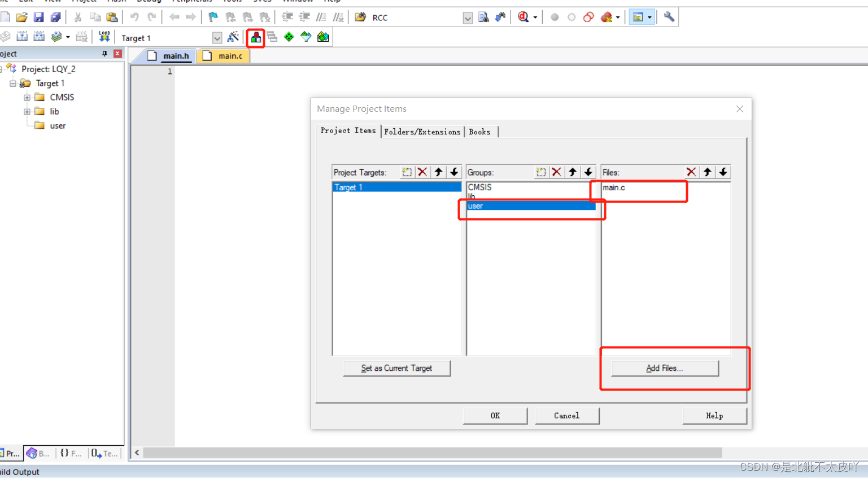Confirm the dialog with OK
Screen dimensions: 868x478
tap(495, 416)
